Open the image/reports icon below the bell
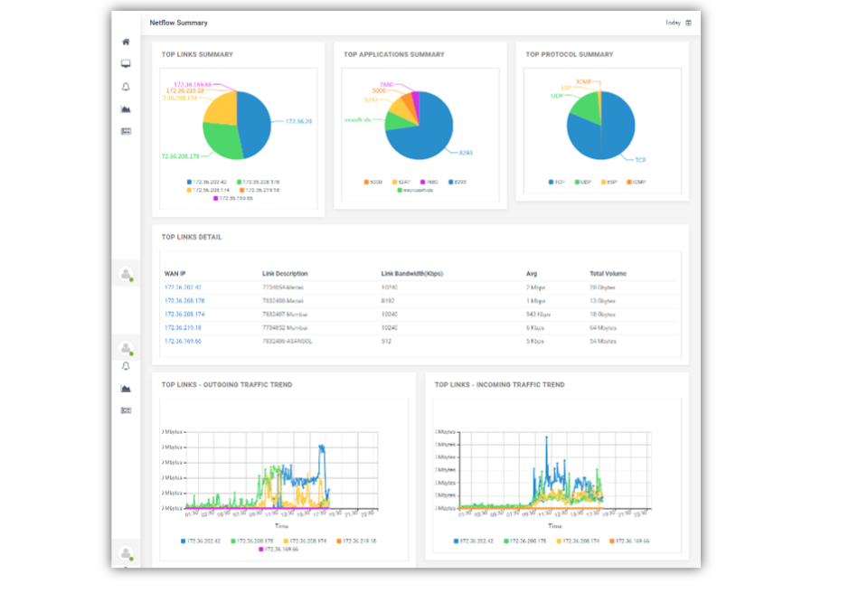 point(127,109)
